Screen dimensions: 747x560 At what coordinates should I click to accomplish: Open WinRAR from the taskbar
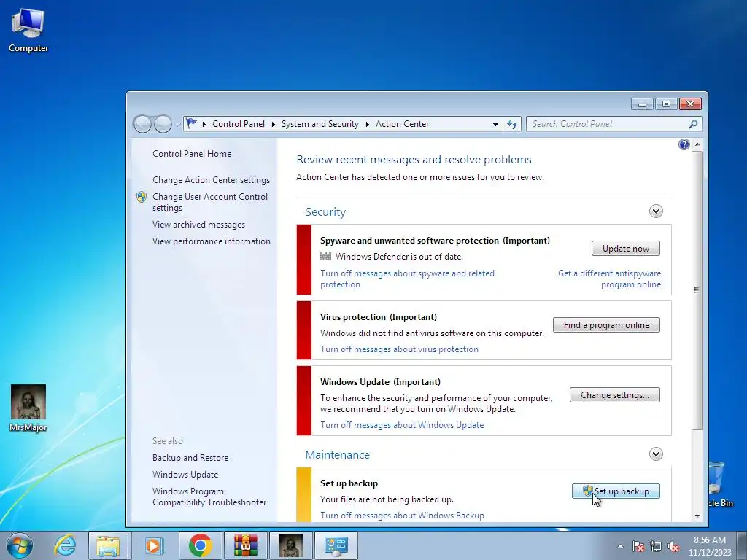pos(246,545)
